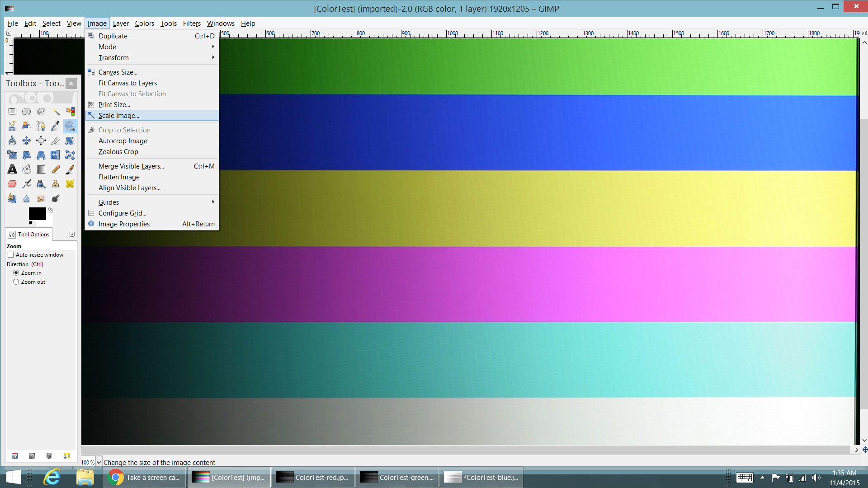Click the canvas navigation cross icon
868x488 pixels.
[864, 450]
